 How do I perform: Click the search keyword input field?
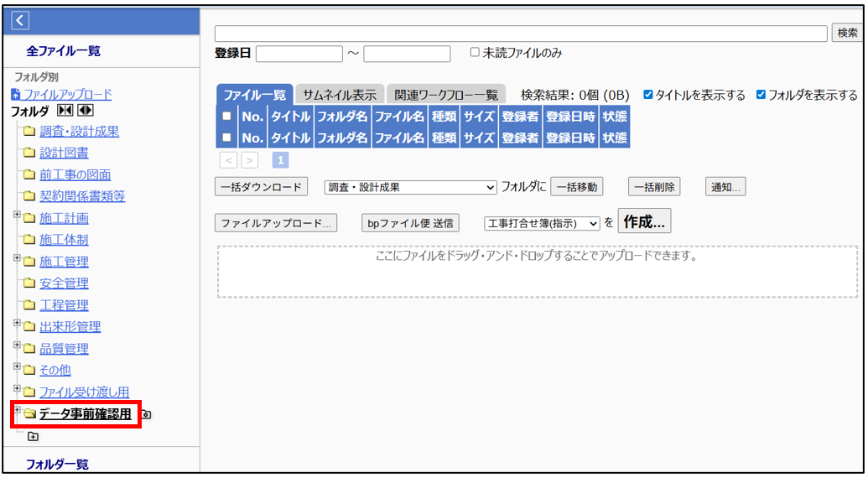520,34
